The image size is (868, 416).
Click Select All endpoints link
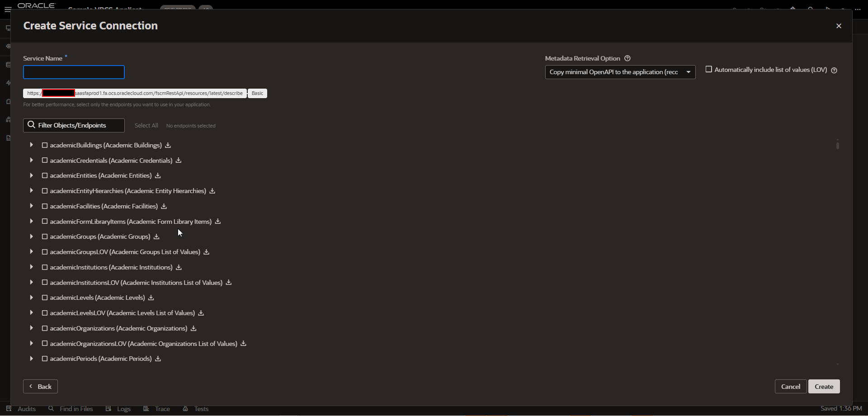click(x=146, y=126)
